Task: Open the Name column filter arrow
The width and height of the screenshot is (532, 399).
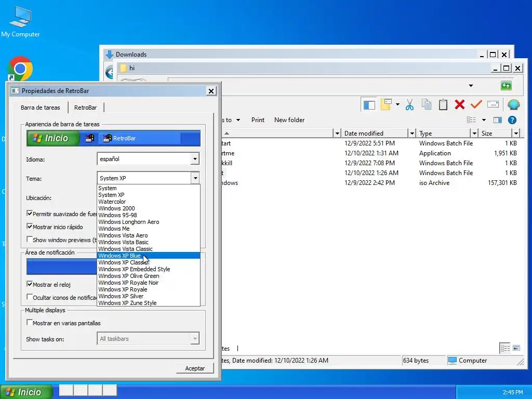Action: pyautogui.click(x=337, y=134)
